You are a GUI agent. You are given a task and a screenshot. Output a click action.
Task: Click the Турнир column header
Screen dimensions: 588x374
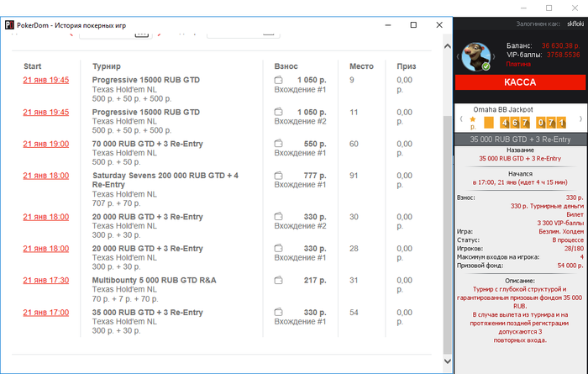[x=107, y=66]
